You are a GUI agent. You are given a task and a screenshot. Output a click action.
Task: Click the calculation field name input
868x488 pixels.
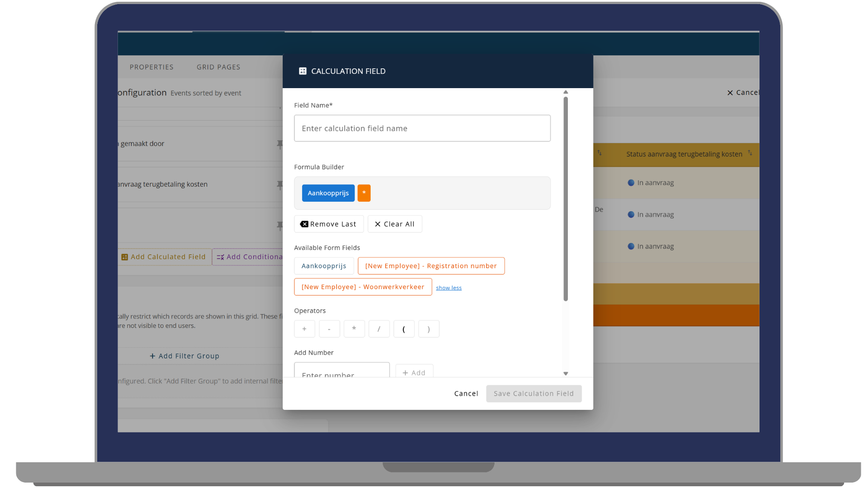422,128
